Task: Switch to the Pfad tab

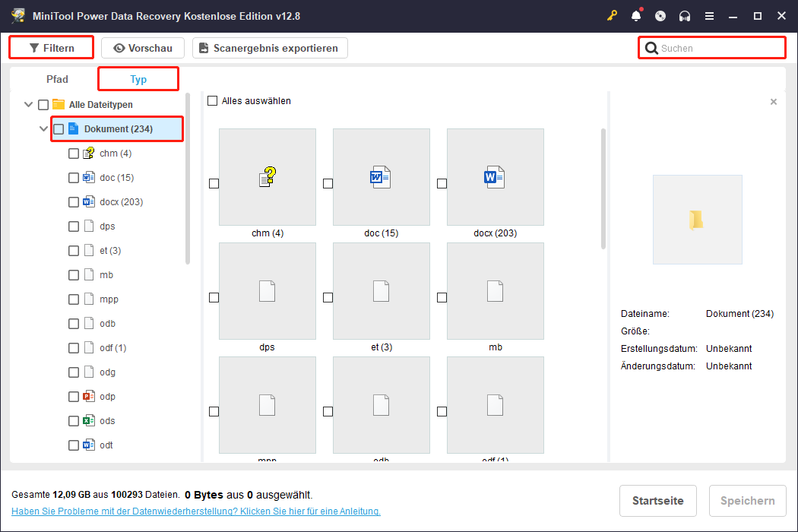Action: pos(57,78)
